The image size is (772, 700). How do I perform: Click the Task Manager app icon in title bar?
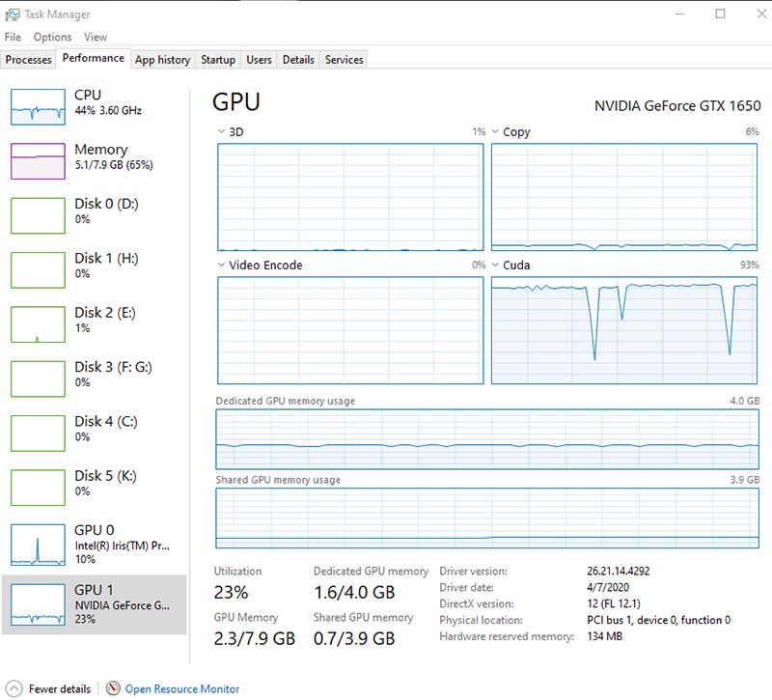pyautogui.click(x=13, y=14)
